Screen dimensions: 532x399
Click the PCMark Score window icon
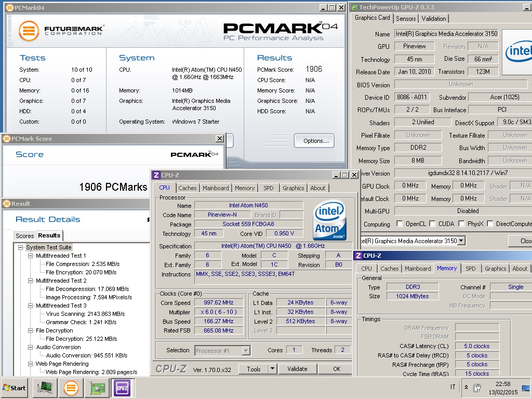click(7, 138)
